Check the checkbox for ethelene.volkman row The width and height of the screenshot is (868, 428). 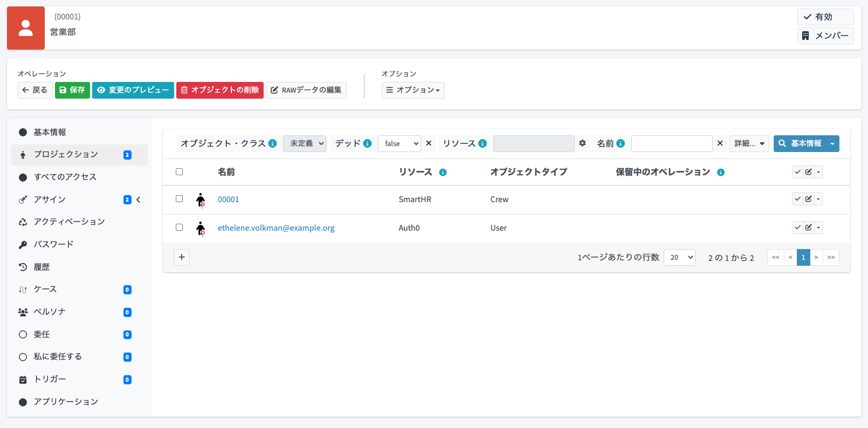point(180,227)
